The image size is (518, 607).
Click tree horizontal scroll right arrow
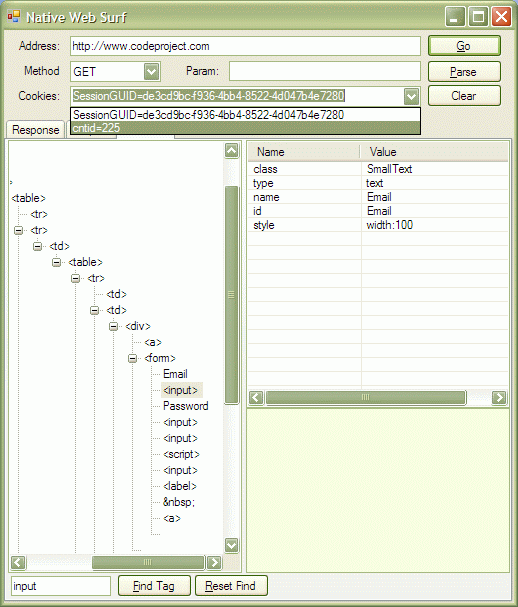click(x=214, y=562)
